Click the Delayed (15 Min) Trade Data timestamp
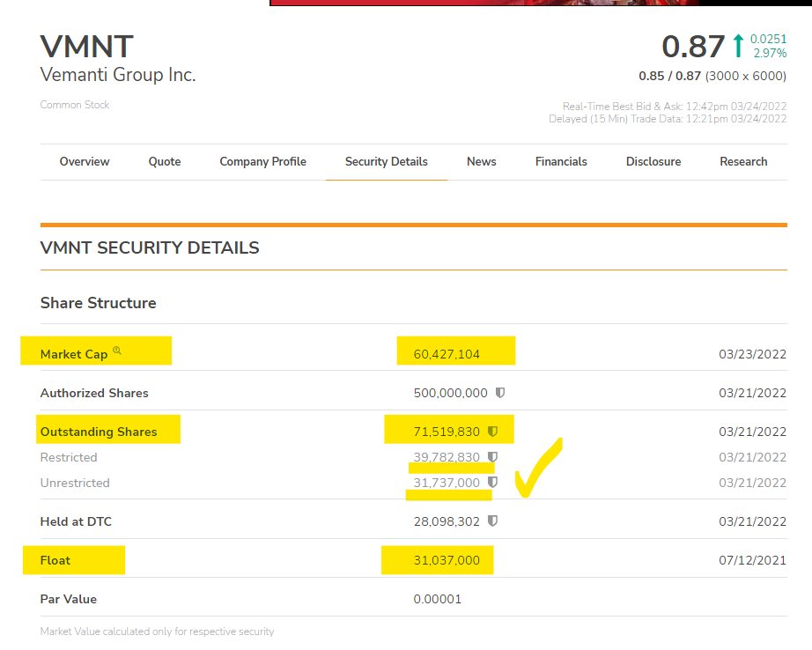 (x=668, y=119)
